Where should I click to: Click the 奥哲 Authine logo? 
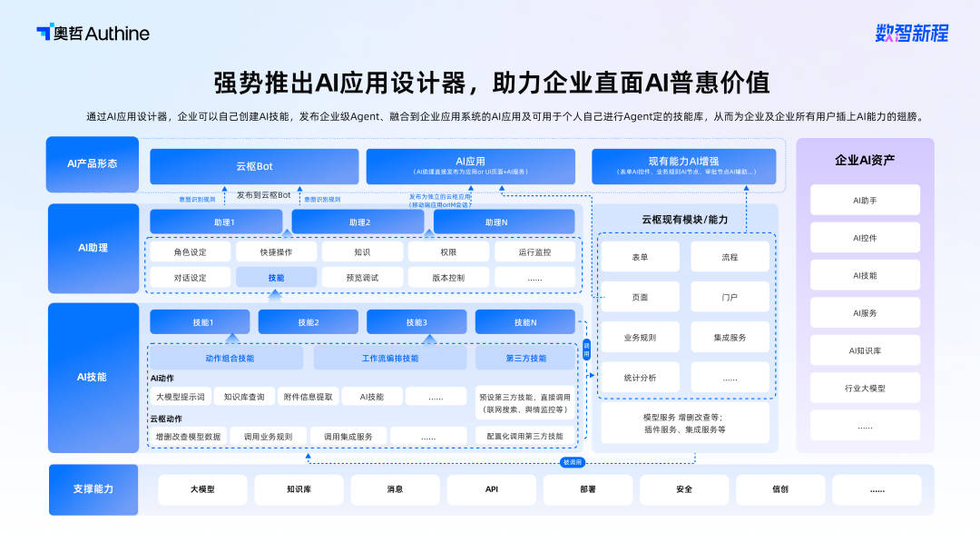[x=93, y=33]
